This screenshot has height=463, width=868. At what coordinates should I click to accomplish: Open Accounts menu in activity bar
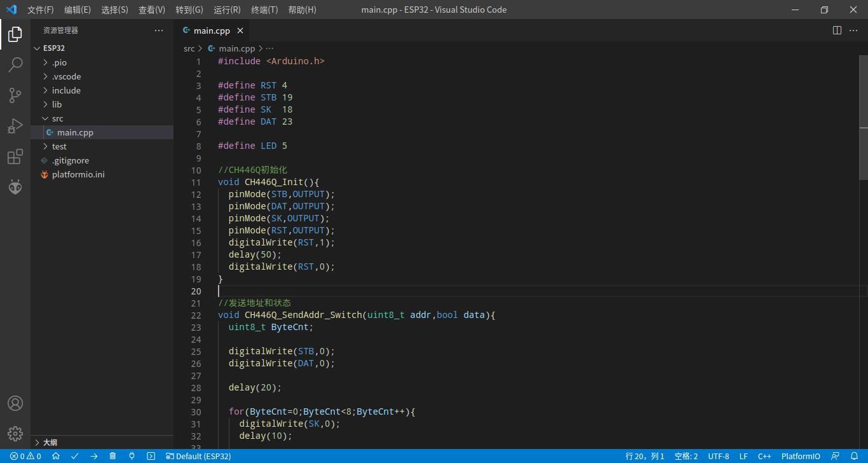(15, 403)
